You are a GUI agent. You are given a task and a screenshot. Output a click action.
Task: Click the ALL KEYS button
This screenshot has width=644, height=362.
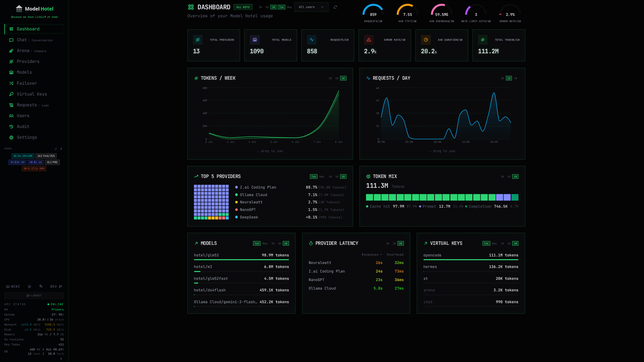pos(243,7)
